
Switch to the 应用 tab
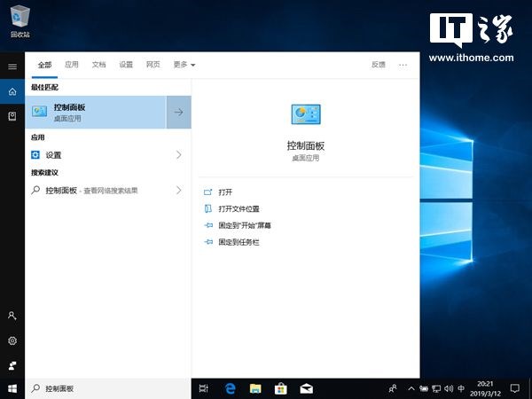point(72,65)
